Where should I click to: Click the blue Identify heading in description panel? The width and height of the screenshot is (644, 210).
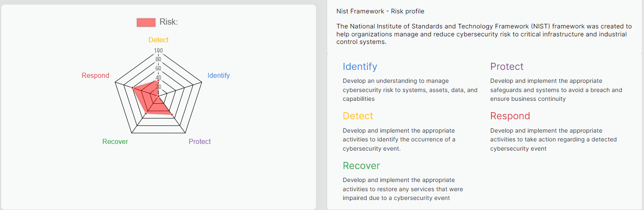(x=360, y=67)
